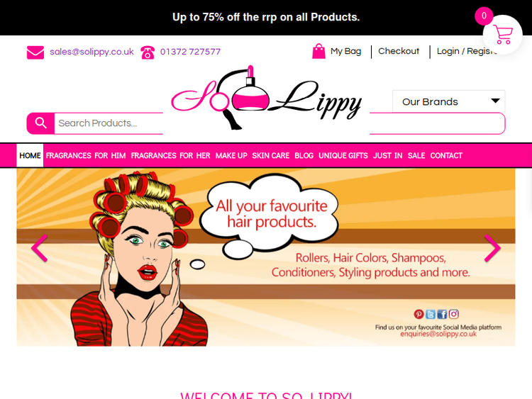Open the floating shopping cart icon
The image size is (532, 399).
coord(502,35)
